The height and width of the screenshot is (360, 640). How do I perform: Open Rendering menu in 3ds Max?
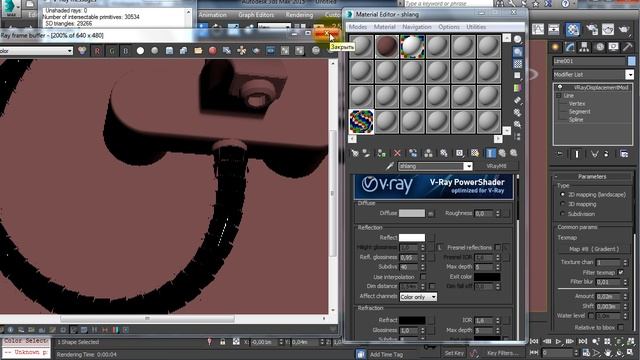[299, 15]
